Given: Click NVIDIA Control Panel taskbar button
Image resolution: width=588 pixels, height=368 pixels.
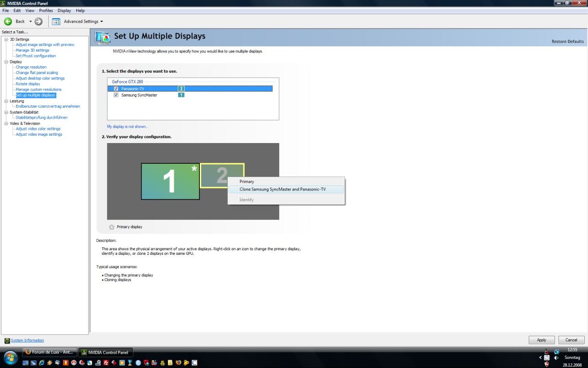Looking at the screenshot, I should click(x=105, y=352).
